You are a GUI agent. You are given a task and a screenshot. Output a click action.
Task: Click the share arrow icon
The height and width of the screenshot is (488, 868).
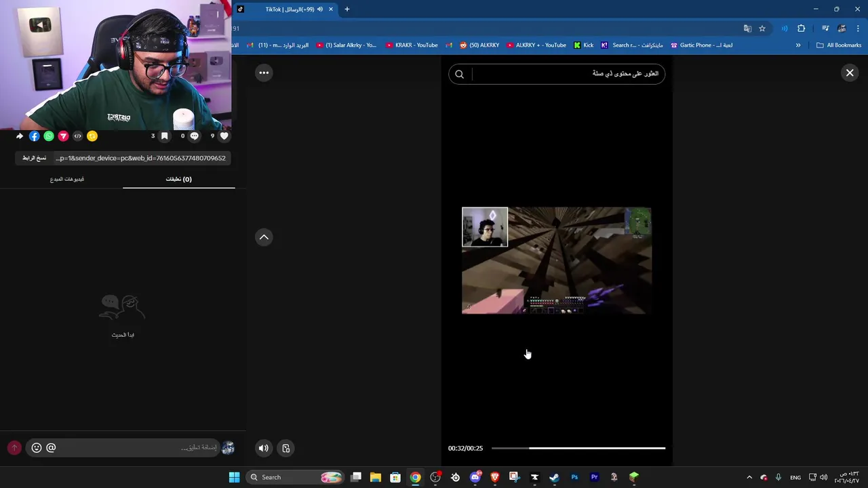(19, 136)
